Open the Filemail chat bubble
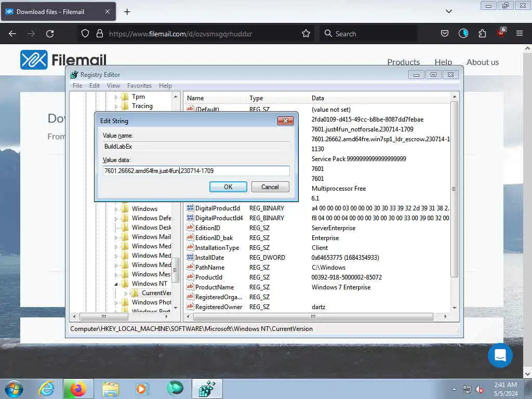 point(500,355)
